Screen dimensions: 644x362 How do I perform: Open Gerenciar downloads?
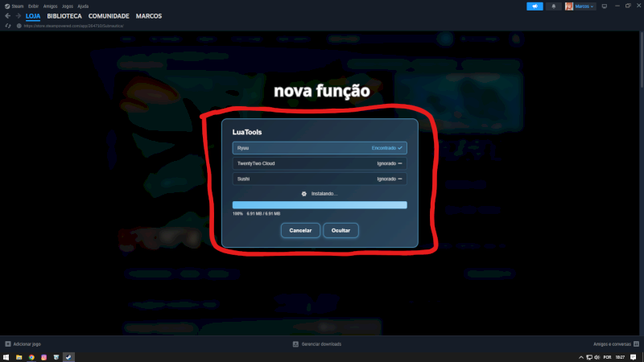pyautogui.click(x=321, y=344)
